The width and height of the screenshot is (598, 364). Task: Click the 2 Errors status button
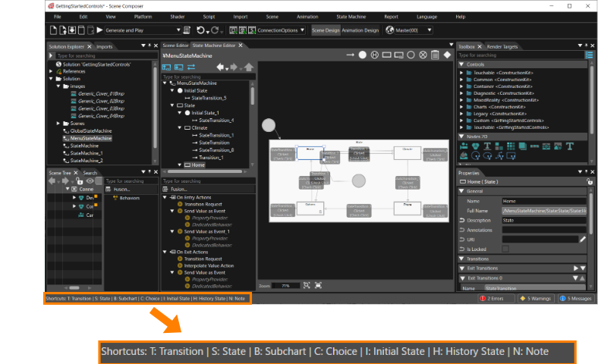point(496,299)
